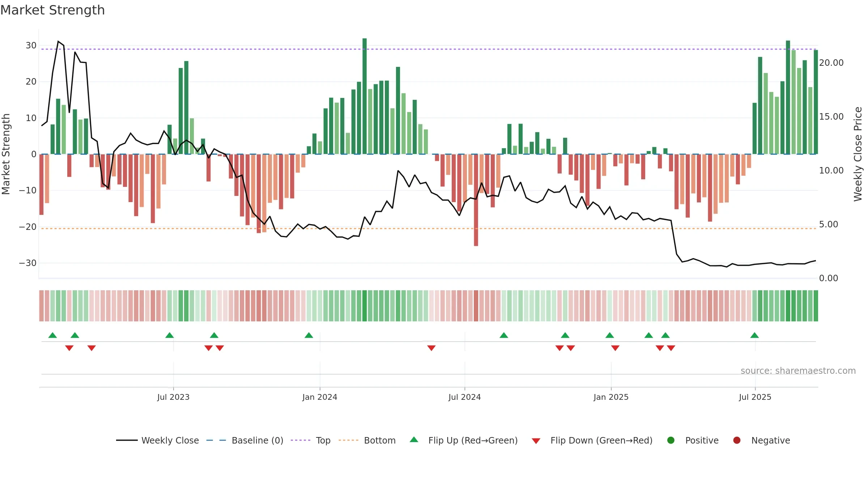
Task: Toggle Flip Down (Green→Red) legend entry
Action: [592, 440]
